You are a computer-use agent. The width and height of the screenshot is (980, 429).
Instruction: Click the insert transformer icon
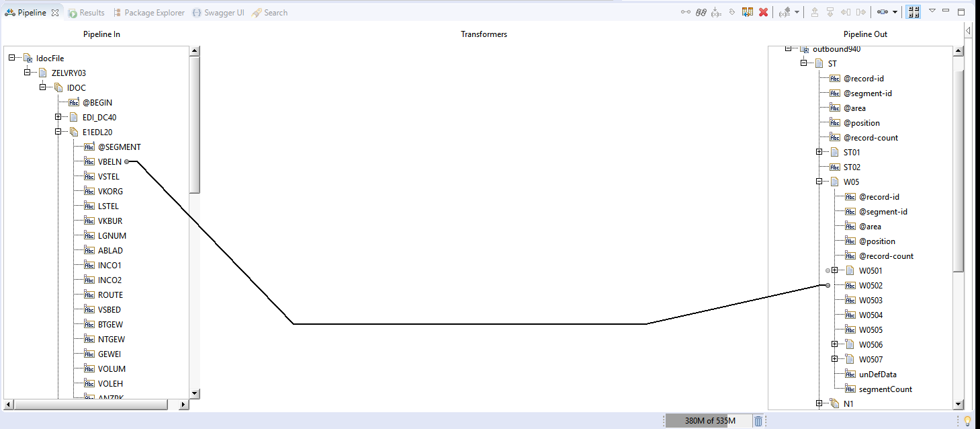click(883, 12)
